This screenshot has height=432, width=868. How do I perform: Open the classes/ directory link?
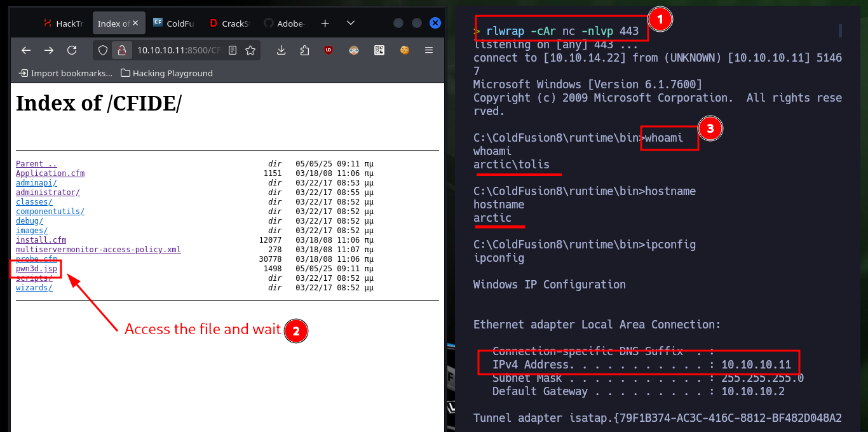pyautogui.click(x=34, y=202)
